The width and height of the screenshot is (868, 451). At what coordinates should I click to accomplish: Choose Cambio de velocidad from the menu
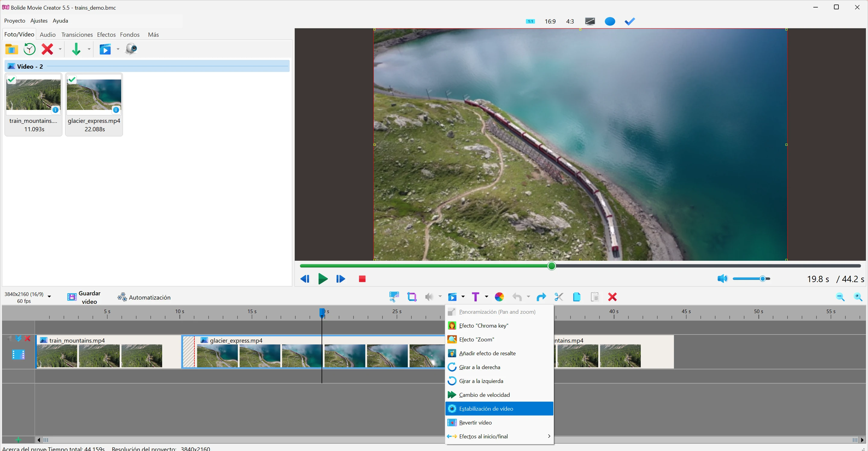(499, 395)
